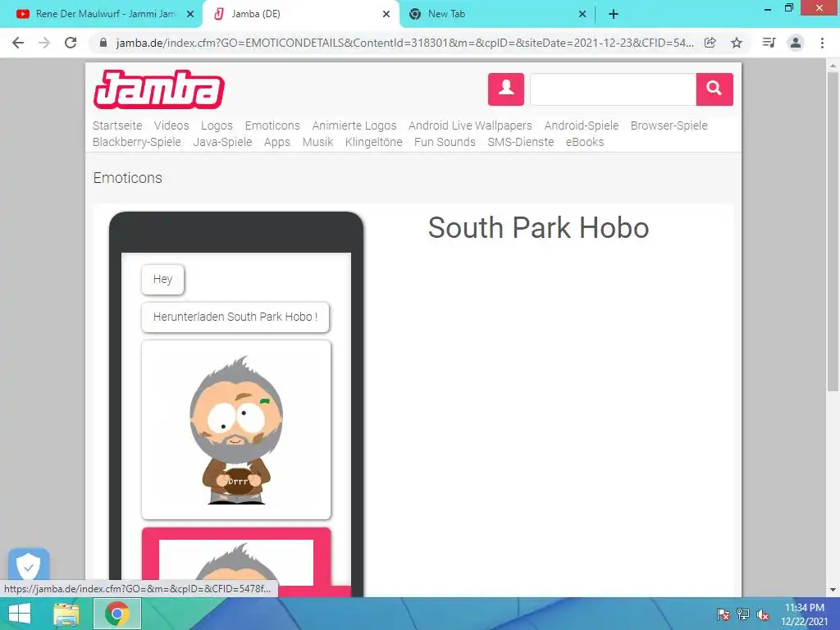Bookmark this page with the star

(x=737, y=43)
